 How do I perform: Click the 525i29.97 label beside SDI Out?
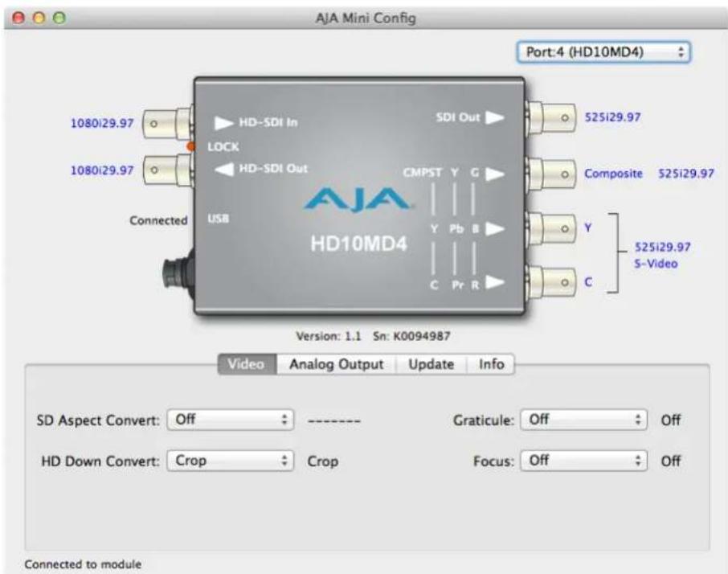click(613, 117)
